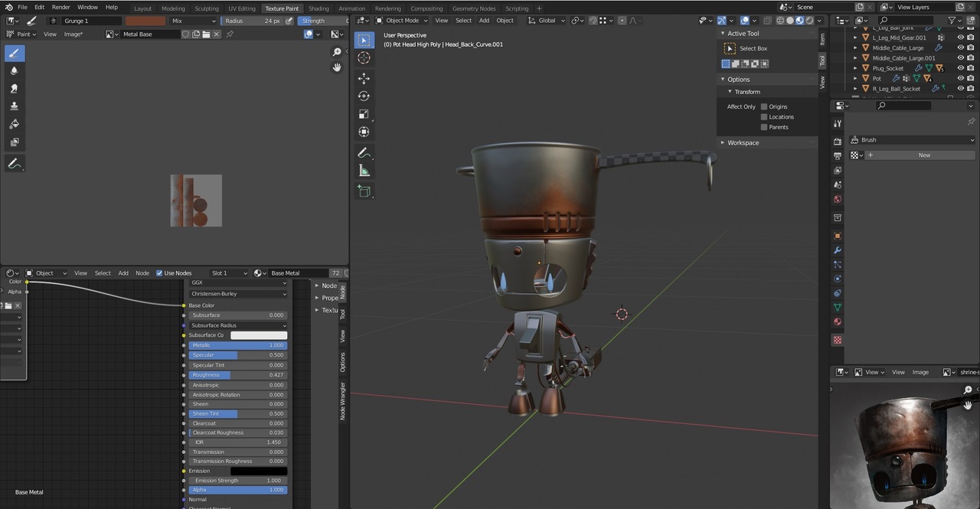Screen dimensions: 980x509
Task: Select the Measure tool in viewport toolbar
Action: pos(364,171)
